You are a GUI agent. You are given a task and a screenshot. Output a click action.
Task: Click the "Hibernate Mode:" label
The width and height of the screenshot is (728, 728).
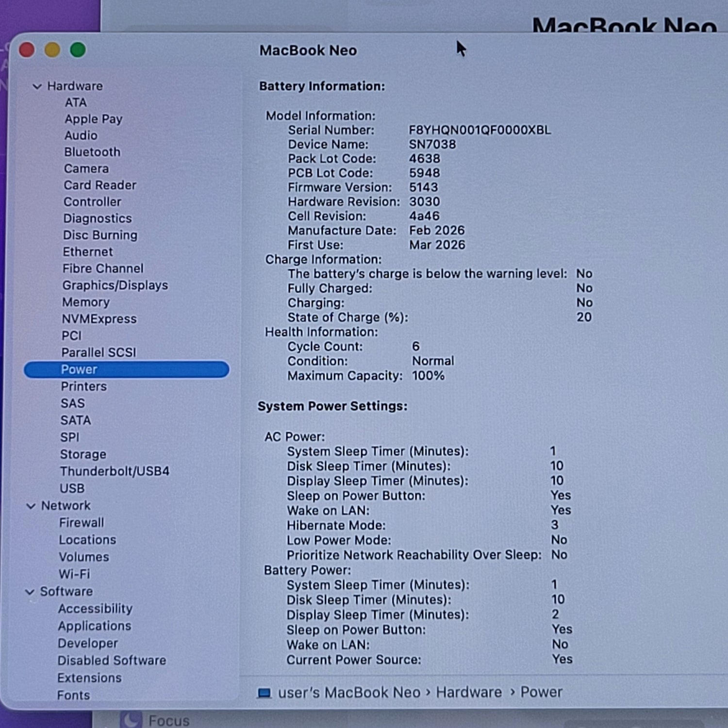click(336, 526)
